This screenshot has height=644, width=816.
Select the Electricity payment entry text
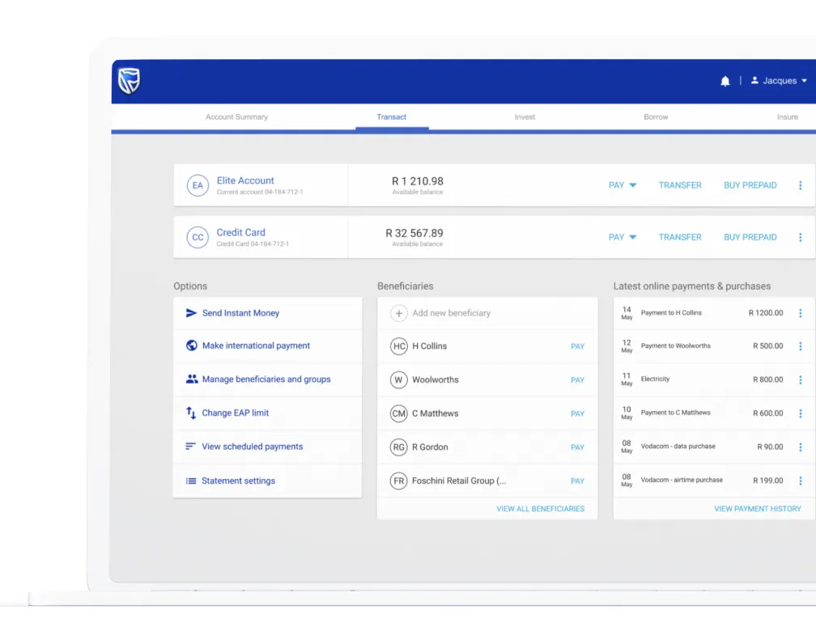[x=655, y=379]
